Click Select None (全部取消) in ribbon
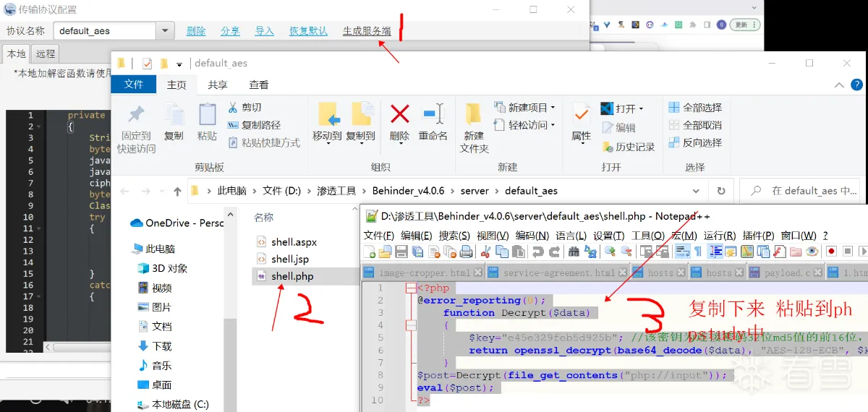This screenshot has height=412, width=868. point(695,125)
